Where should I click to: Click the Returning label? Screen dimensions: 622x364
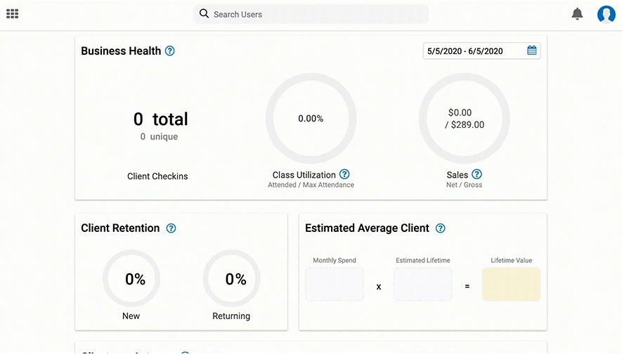coord(231,316)
